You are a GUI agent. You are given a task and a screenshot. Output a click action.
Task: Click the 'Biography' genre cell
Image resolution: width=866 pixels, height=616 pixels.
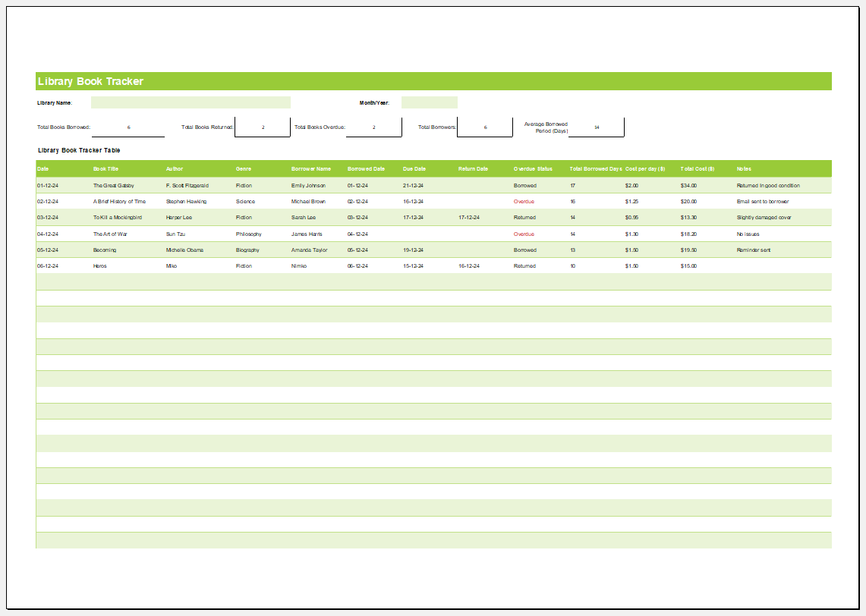point(247,250)
